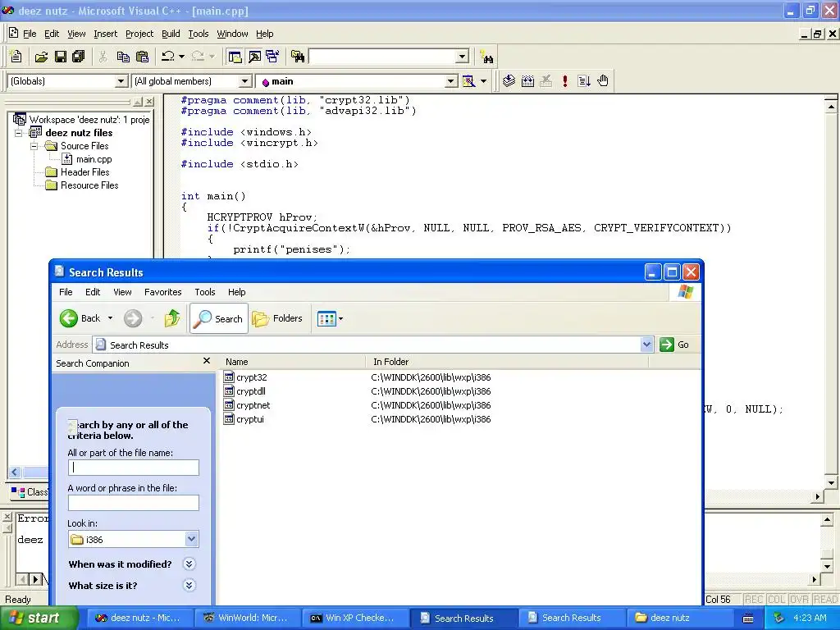Toggle the Output window icon

point(254,57)
